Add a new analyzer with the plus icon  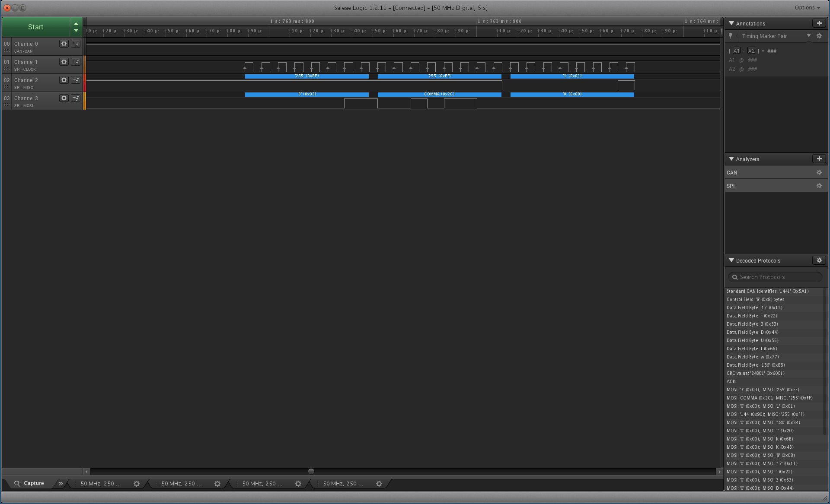click(x=820, y=159)
